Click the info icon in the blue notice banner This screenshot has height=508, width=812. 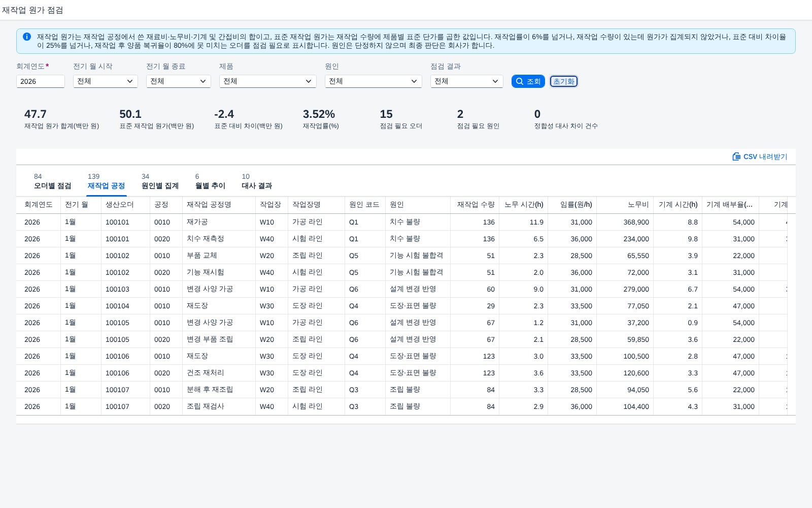click(x=27, y=37)
